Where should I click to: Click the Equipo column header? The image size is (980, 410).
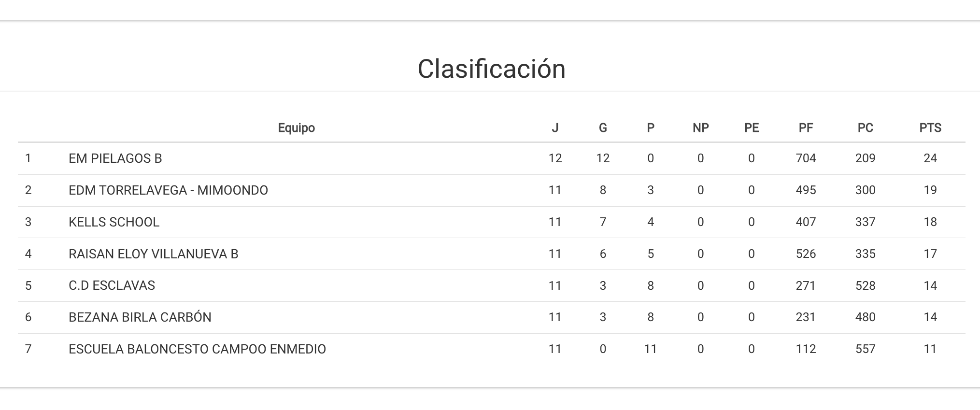(x=296, y=128)
